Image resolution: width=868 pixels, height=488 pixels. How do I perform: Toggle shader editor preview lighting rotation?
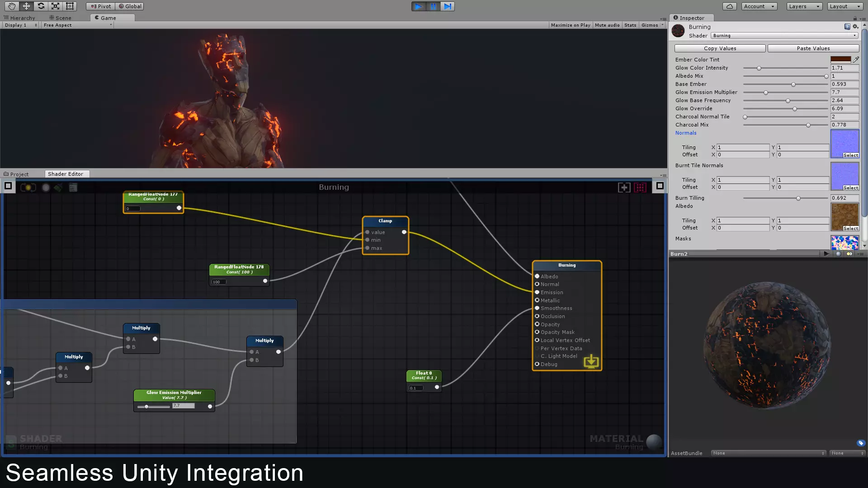[x=28, y=188]
